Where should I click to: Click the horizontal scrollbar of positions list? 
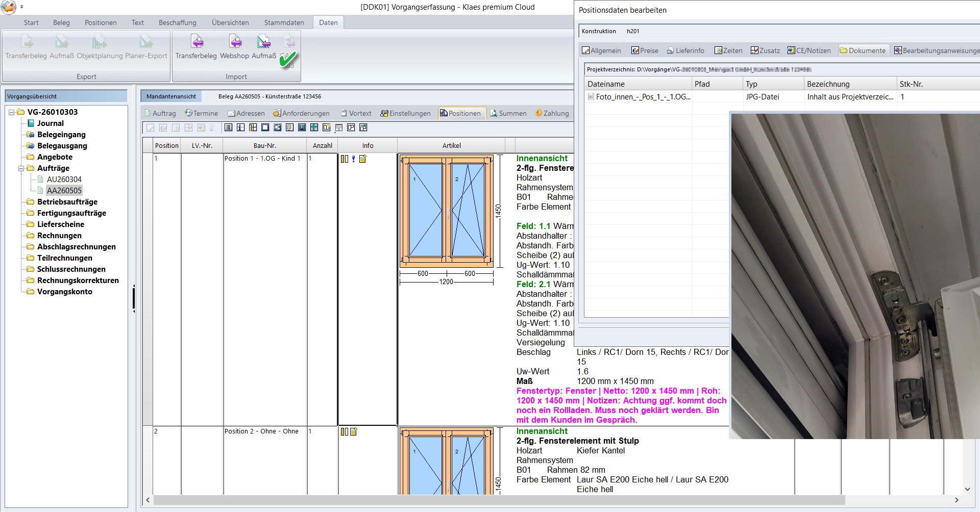point(499,500)
